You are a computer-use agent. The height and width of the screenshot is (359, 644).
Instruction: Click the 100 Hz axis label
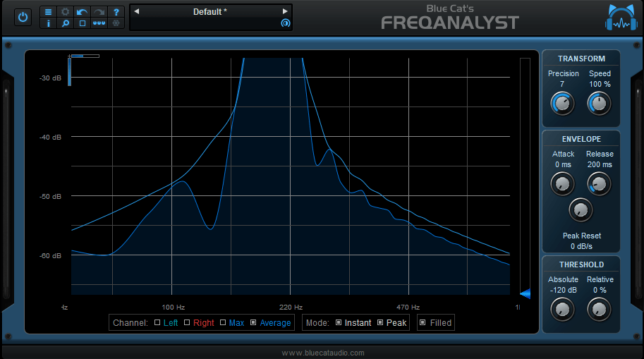tap(174, 308)
